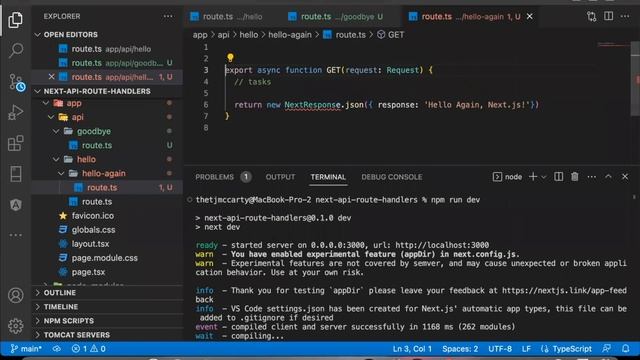
Task: Open errors and warnings count in status bar
Action: tap(89, 349)
